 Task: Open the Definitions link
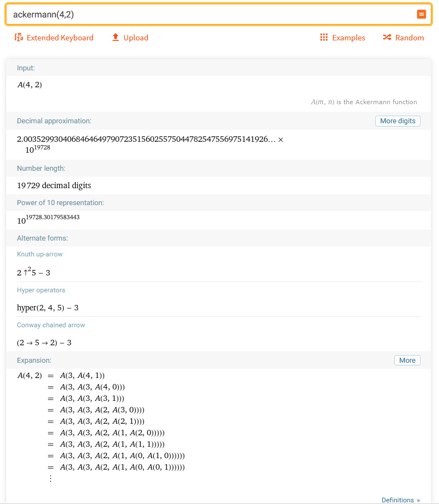click(x=401, y=500)
